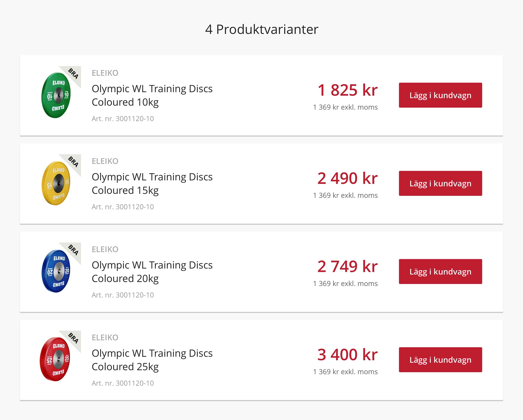Open the Olympic WL Training Discs 20kg product
Image resolution: width=523 pixels, height=420 pixels.
pyautogui.click(x=152, y=272)
